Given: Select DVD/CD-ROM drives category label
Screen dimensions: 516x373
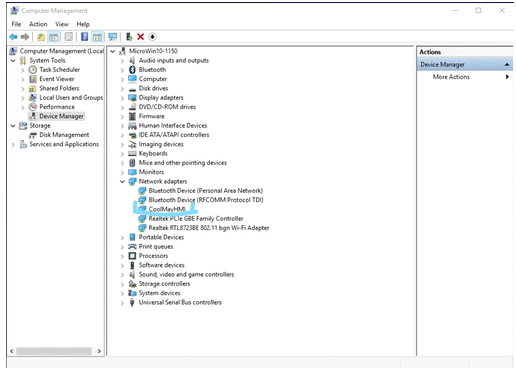Looking at the screenshot, I should point(167,107).
